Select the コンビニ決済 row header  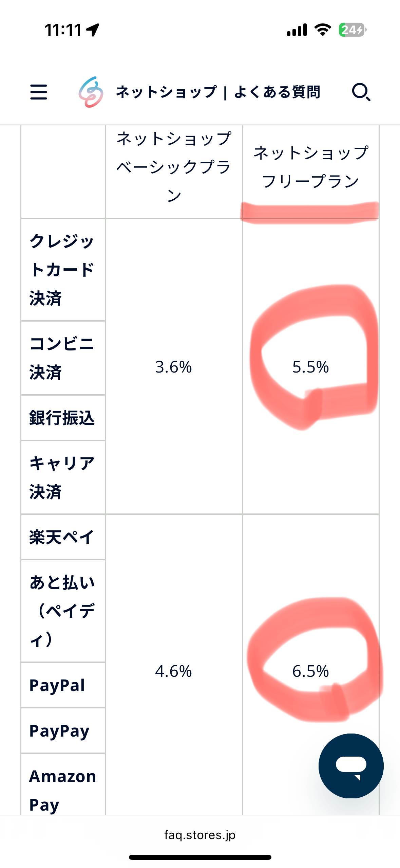[x=63, y=358]
